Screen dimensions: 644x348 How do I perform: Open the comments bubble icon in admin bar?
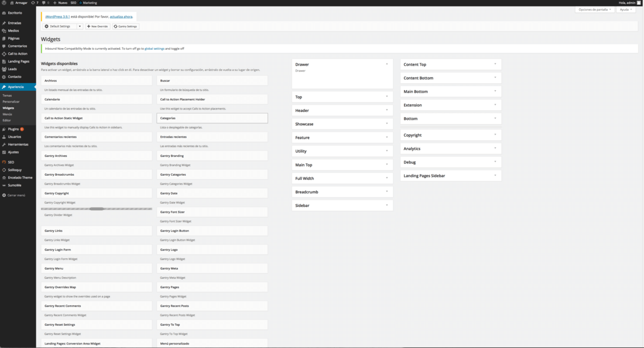(44, 2)
